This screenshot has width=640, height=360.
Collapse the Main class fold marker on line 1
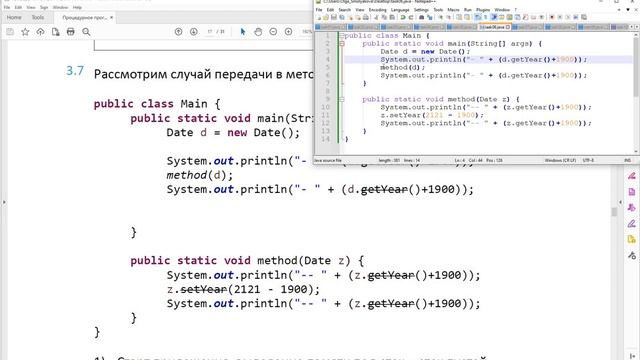tap(342, 36)
